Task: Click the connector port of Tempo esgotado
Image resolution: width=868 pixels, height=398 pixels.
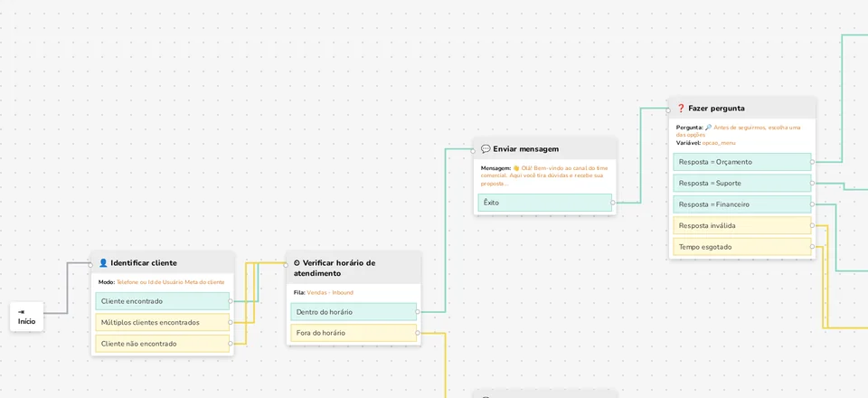Action: click(x=812, y=247)
